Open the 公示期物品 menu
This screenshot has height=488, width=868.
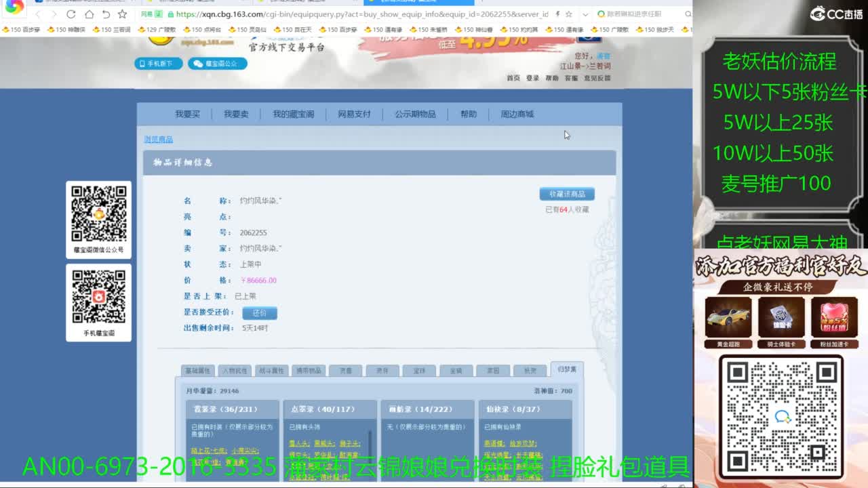pos(416,114)
